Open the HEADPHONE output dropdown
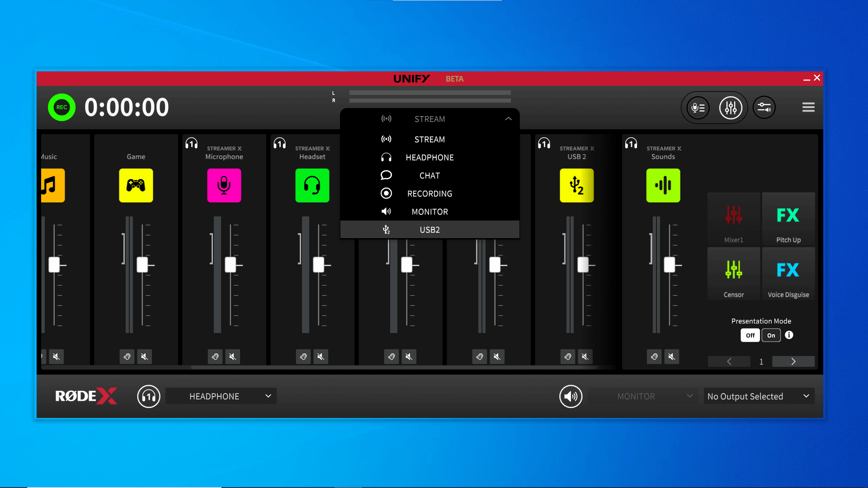Image resolution: width=868 pixels, height=488 pixels. 221,396
